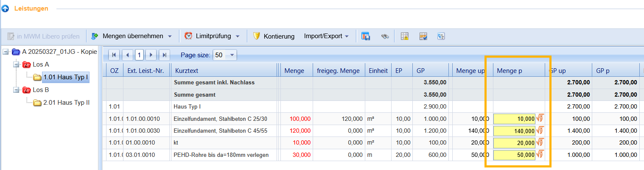644x170 pixels.
Task: Open formula editor for 10,000 Menge p row
Action: [540, 119]
